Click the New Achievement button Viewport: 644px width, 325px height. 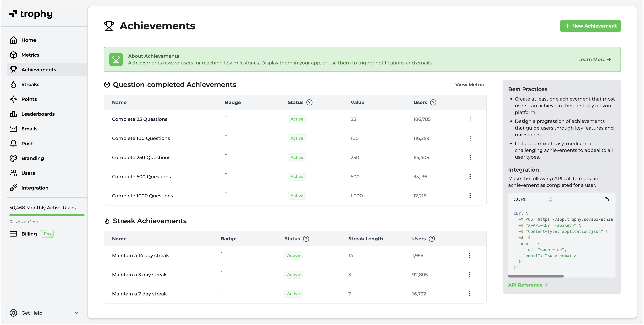[x=590, y=26]
